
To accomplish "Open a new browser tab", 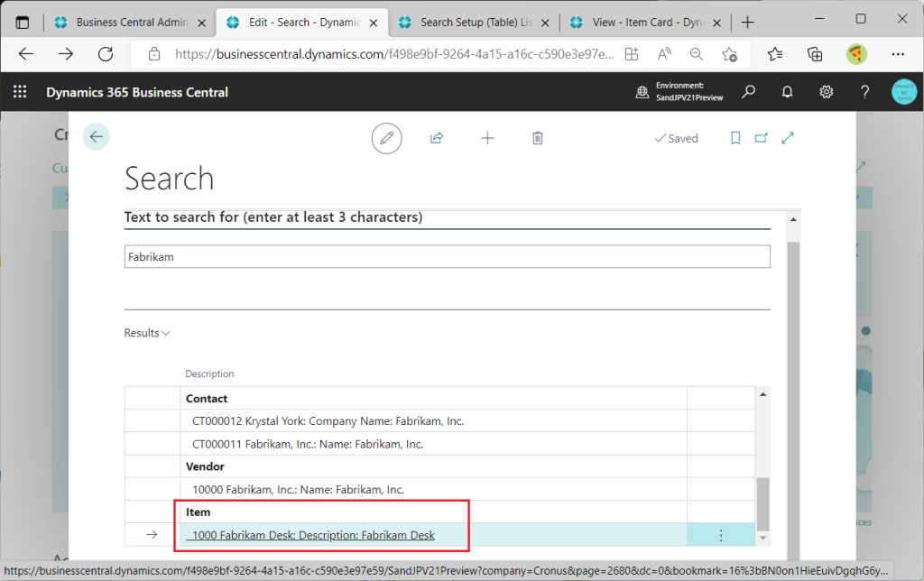I will [747, 23].
